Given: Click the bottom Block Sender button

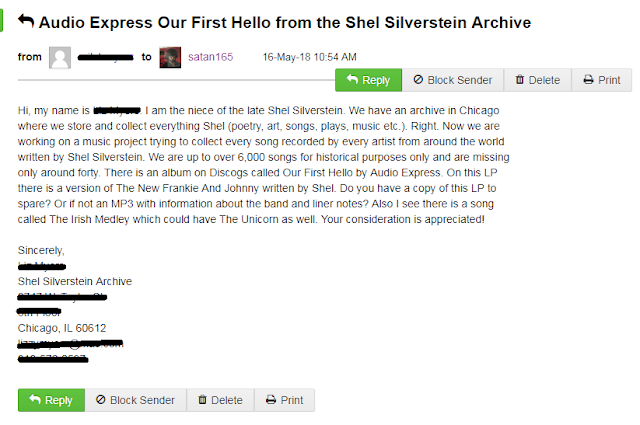Looking at the screenshot, I should pos(136,400).
